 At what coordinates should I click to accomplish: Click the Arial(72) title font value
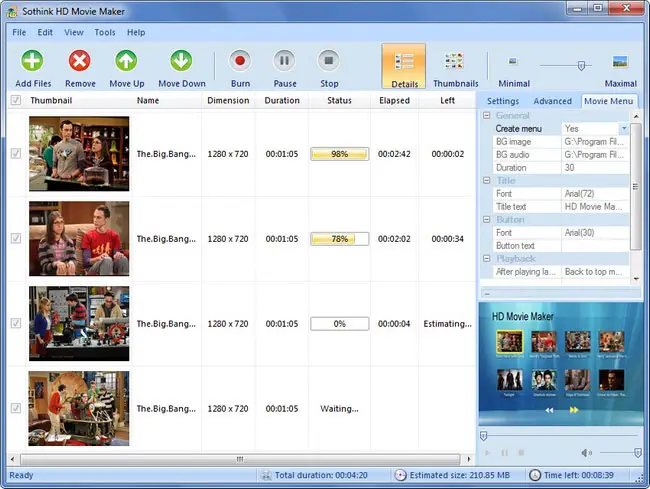click(x=594, y=194)
